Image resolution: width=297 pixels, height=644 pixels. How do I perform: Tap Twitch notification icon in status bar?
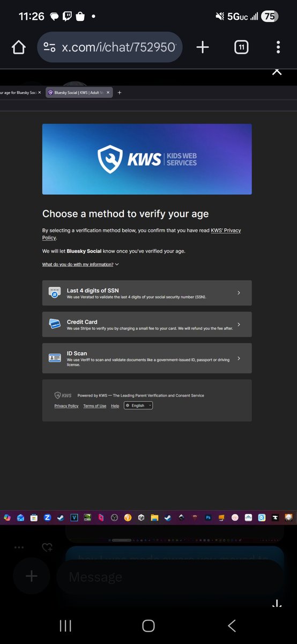(x=68, y=17)
